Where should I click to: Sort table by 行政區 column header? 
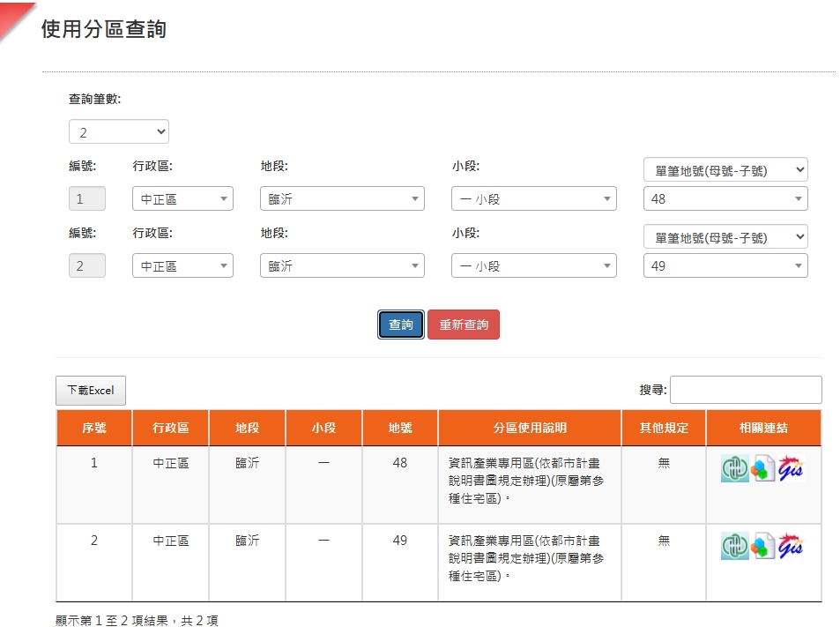(x=170, y=428)
